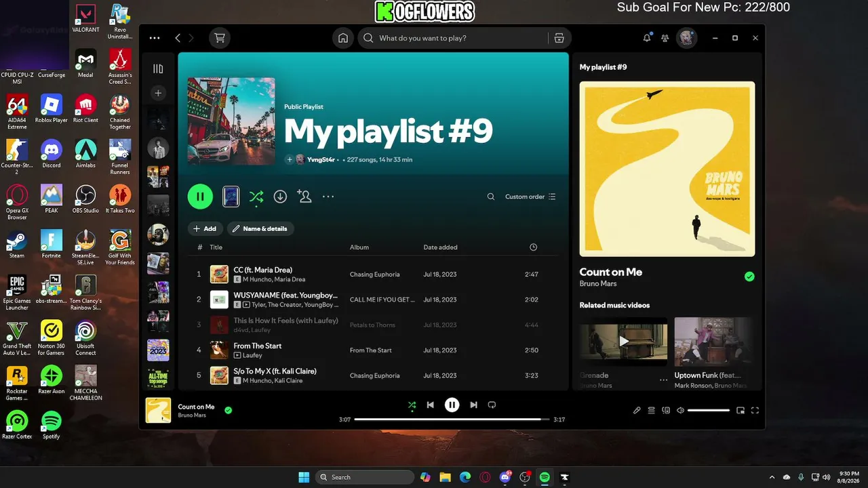Pause the playlist with the green button
Image resolution: width=868 pixels, height=488 pixels.
(200, 197)
